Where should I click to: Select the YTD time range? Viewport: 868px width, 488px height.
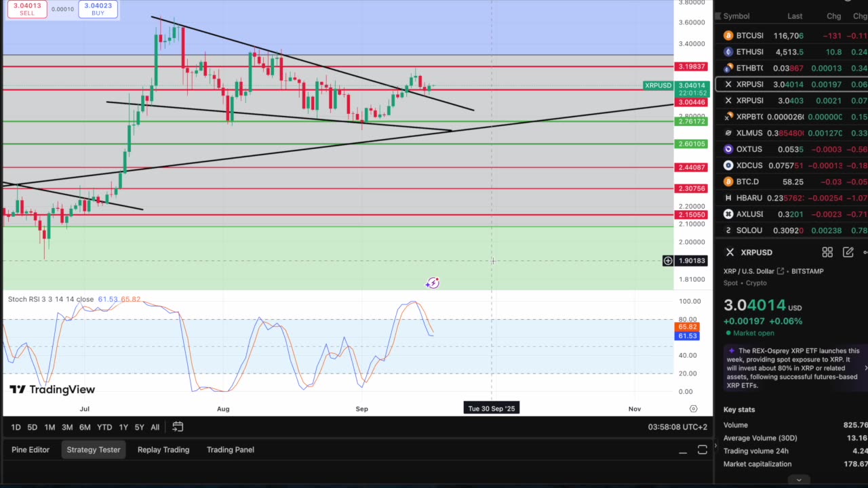tap(104, 427)
